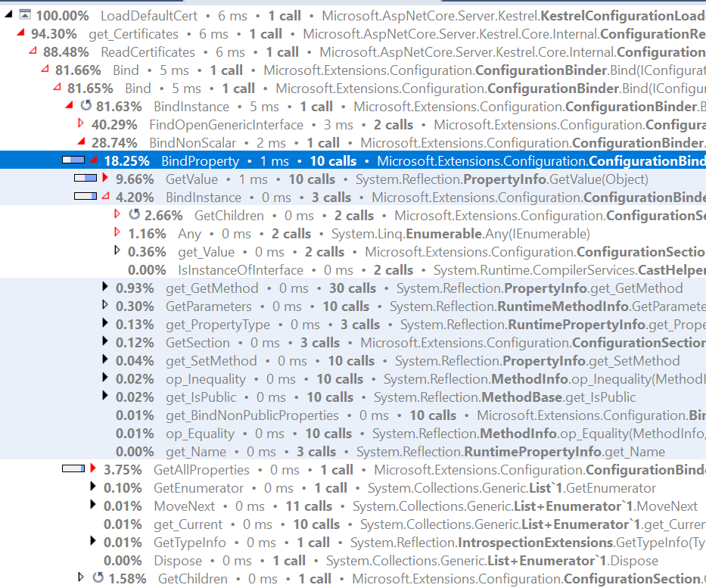The width and height of the screenshot is (706, 588).
Task: Click the recursion icon beside GetChildren 1.58%
Action: pyautogui.click(x=98, y=578)
